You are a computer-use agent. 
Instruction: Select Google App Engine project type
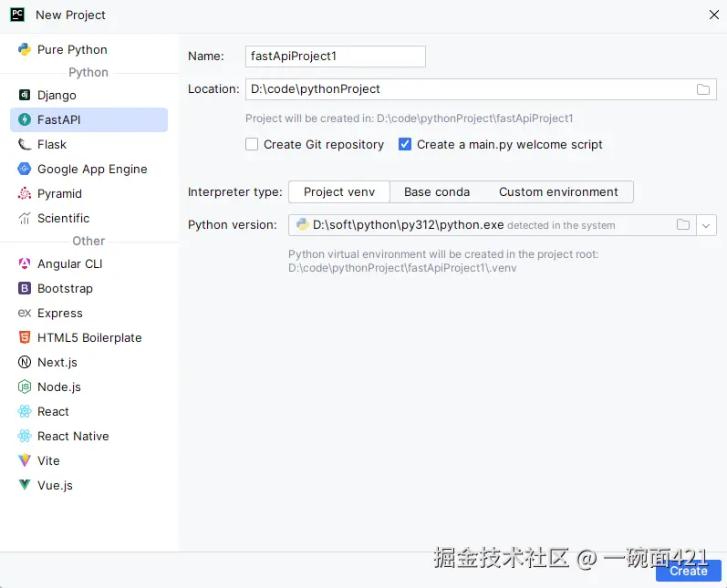(x=89, y=169)
